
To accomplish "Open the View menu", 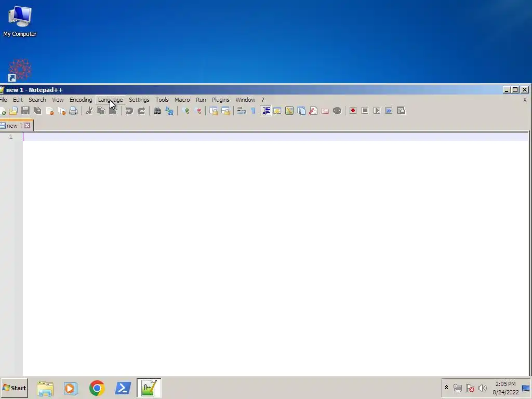I will tap(58, 100).
